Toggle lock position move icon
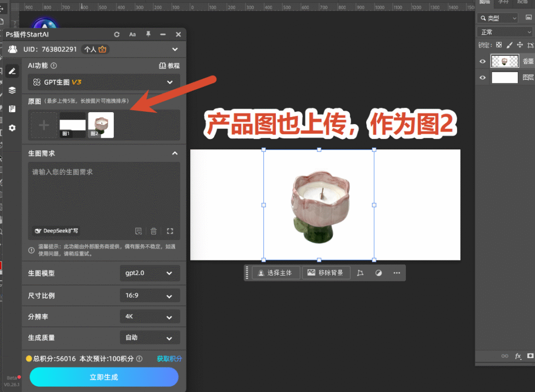Screen dimensions: 535x392 (520, 45)
